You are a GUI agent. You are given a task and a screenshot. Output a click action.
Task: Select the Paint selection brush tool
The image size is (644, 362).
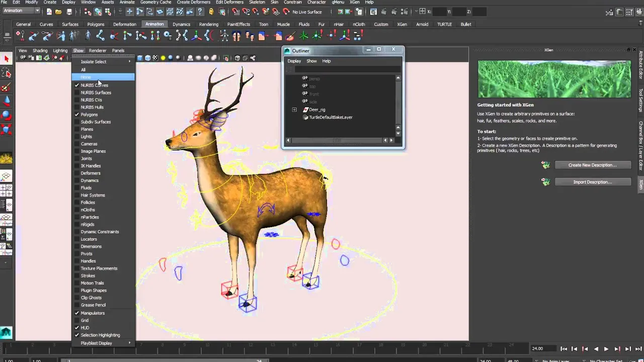(6, 87)
